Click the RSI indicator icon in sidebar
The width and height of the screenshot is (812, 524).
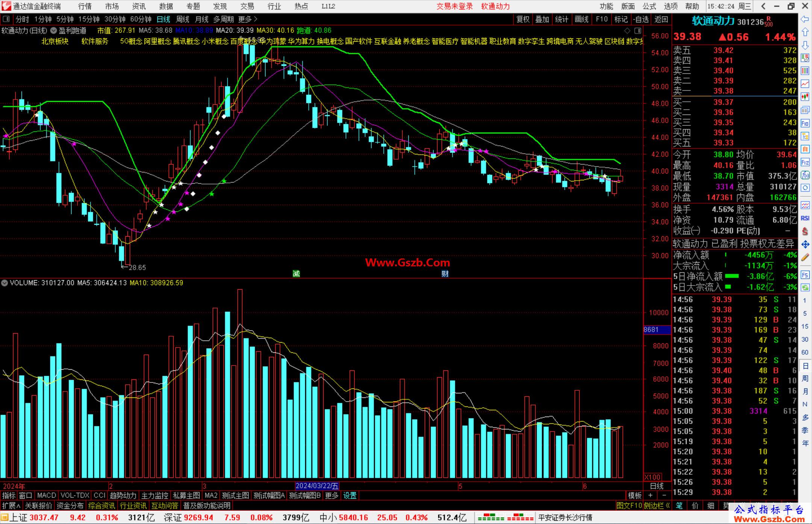pyautogui.click(x=805, y=218)
